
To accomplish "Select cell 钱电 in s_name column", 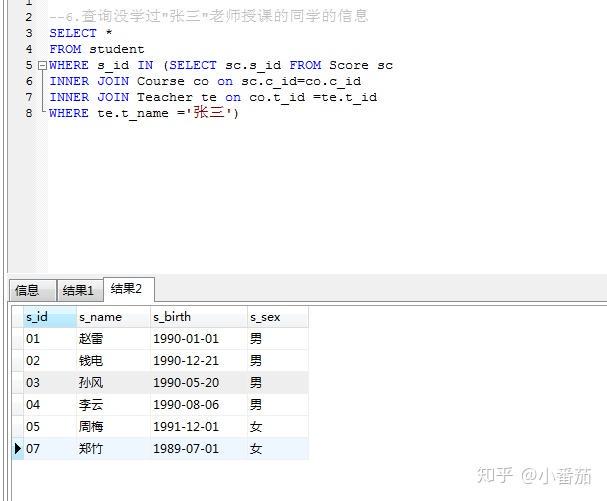I will tap(113, 361).
